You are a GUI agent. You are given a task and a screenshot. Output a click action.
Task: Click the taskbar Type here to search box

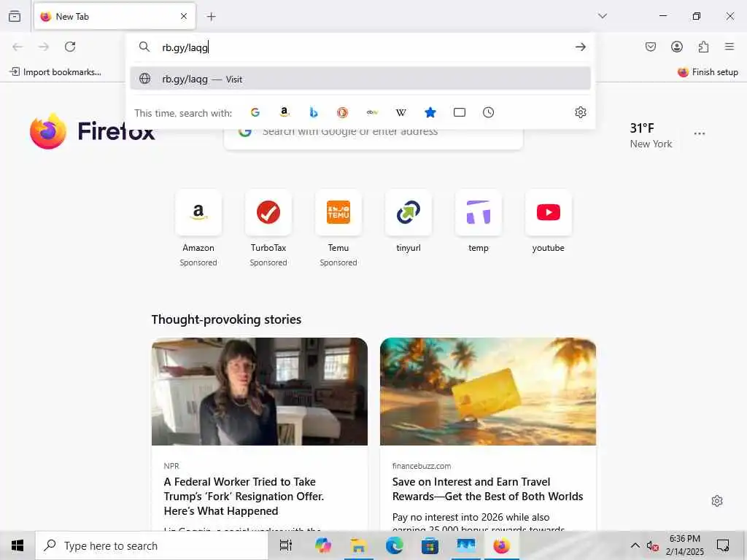point(152,545)
